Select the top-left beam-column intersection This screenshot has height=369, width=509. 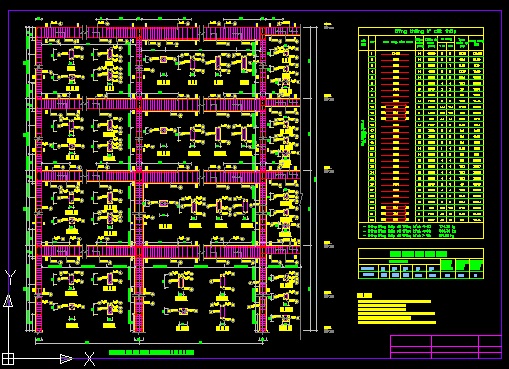click(39, 33)
